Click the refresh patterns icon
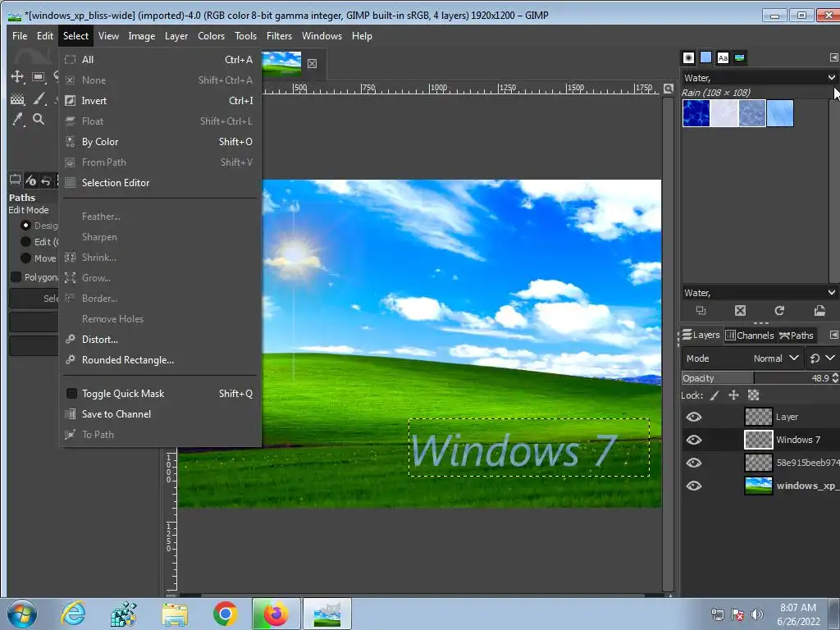Viewport: 840px width, 630px height. tap(779, 310)
